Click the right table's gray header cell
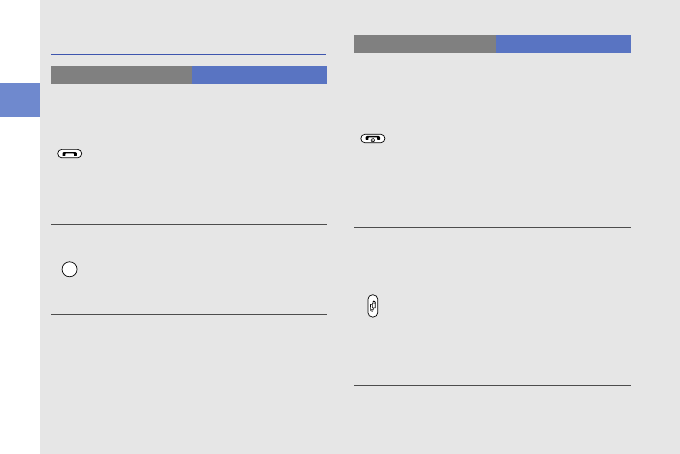The height and width of the screenshot is (454, 680). [424, 44]
